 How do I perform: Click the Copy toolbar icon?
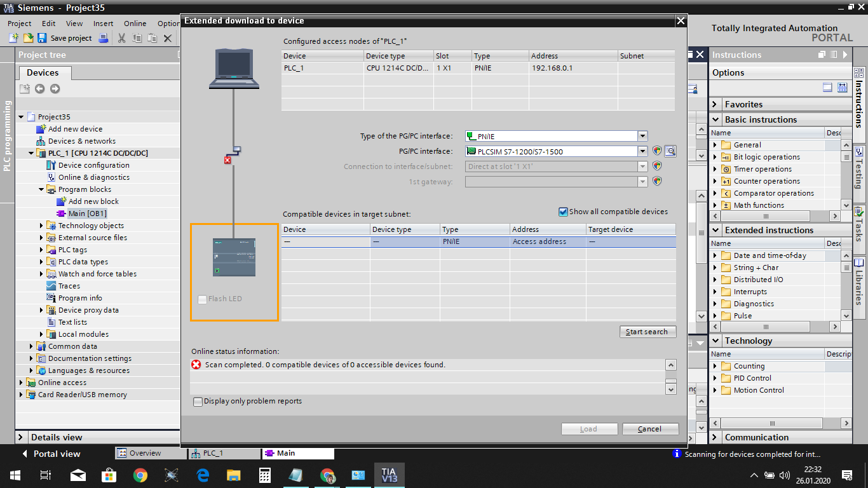(137, 38)
